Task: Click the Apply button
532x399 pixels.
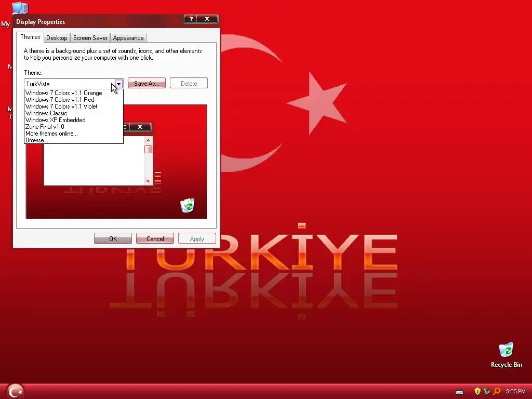Action: [197, 238]
